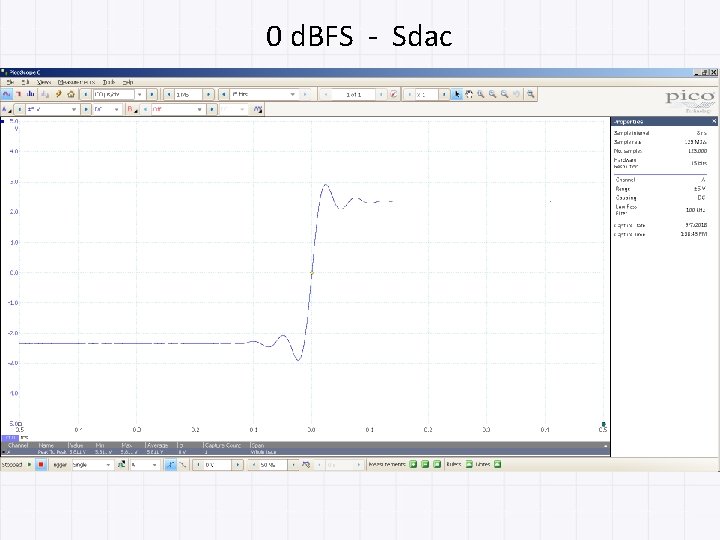
Task: Expand Channel A DC coupling dropdown
Action: [117, 109]
